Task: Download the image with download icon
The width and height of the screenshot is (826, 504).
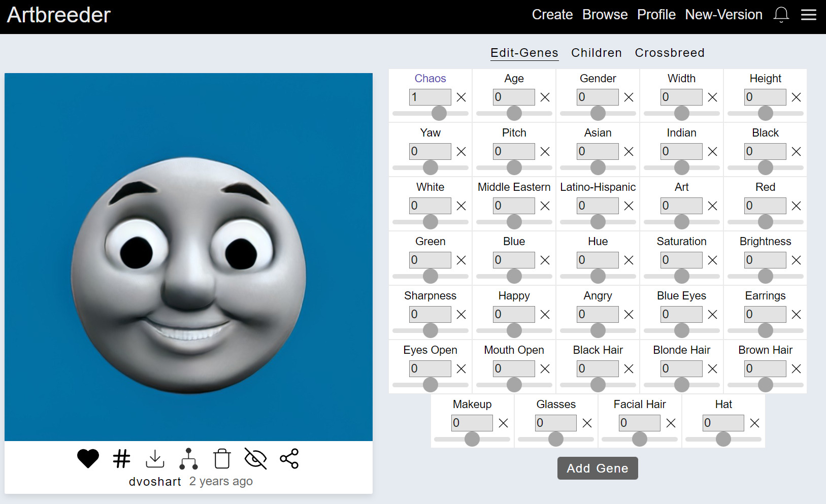Action: point(155,459)
